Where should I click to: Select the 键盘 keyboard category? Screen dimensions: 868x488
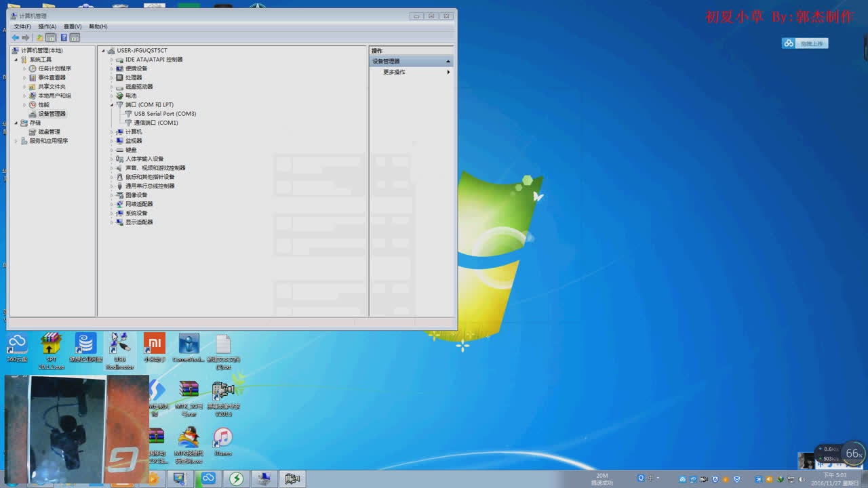[131, 150]
